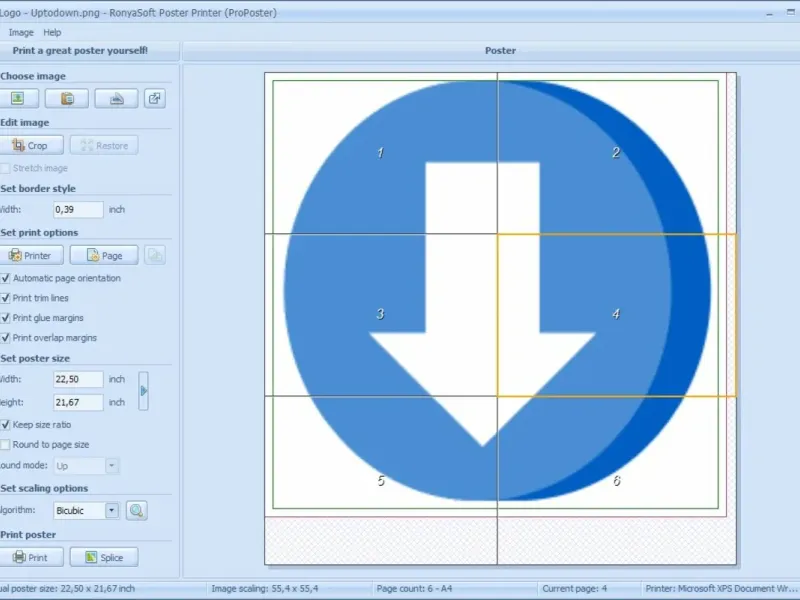Viewport: 800px width, 600px height.
Task: Select poster page 6 in preview
Action: coord(616,481)
